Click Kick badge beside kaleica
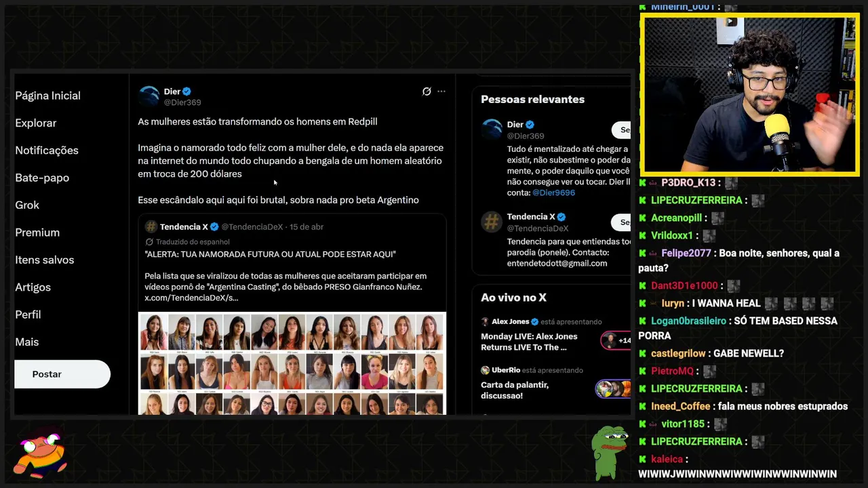The width and height of the screenshot is (868, 488). 642,460
